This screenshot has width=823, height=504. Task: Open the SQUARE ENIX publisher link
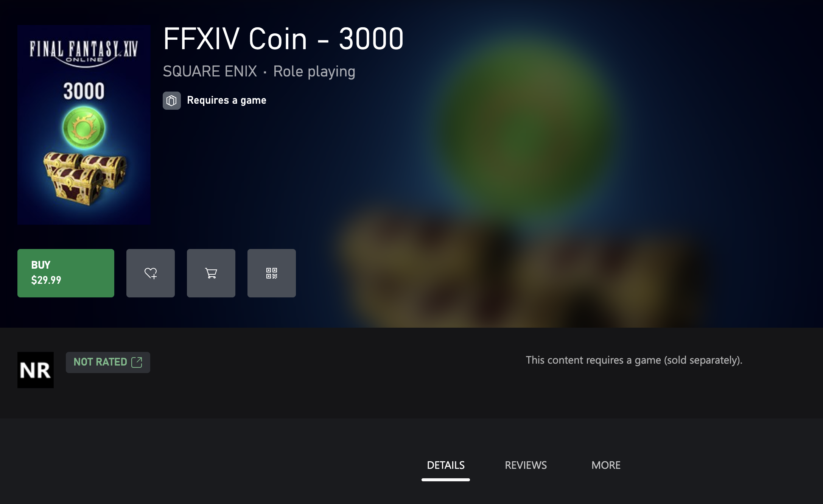pyautogui.click(x=210, y=71)
